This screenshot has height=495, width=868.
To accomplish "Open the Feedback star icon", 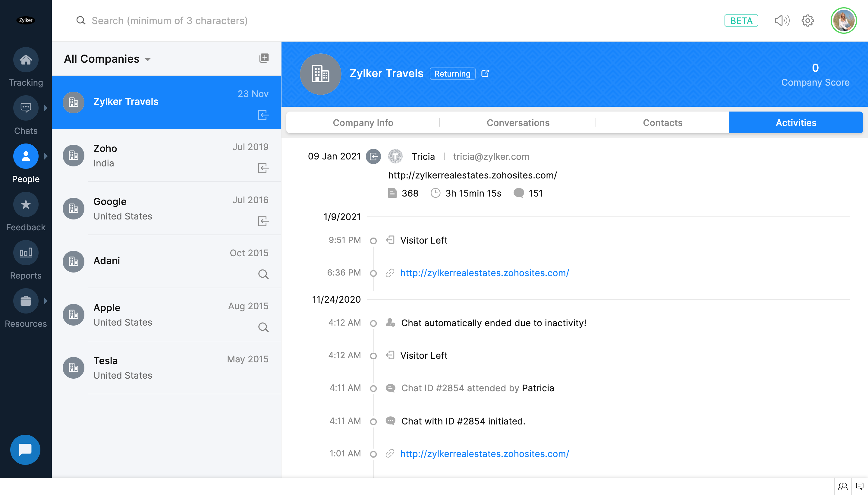I will [26, 205].
